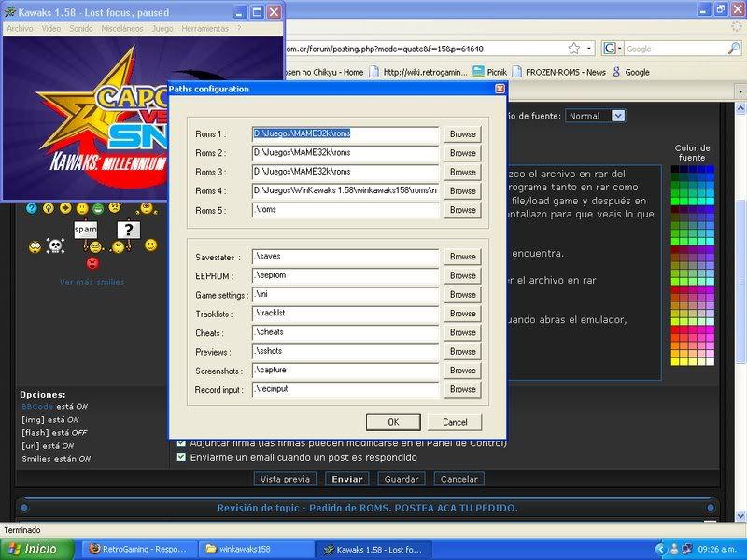Click the Google search magnifier icon
Screen dimensions: 747x560
733,49
